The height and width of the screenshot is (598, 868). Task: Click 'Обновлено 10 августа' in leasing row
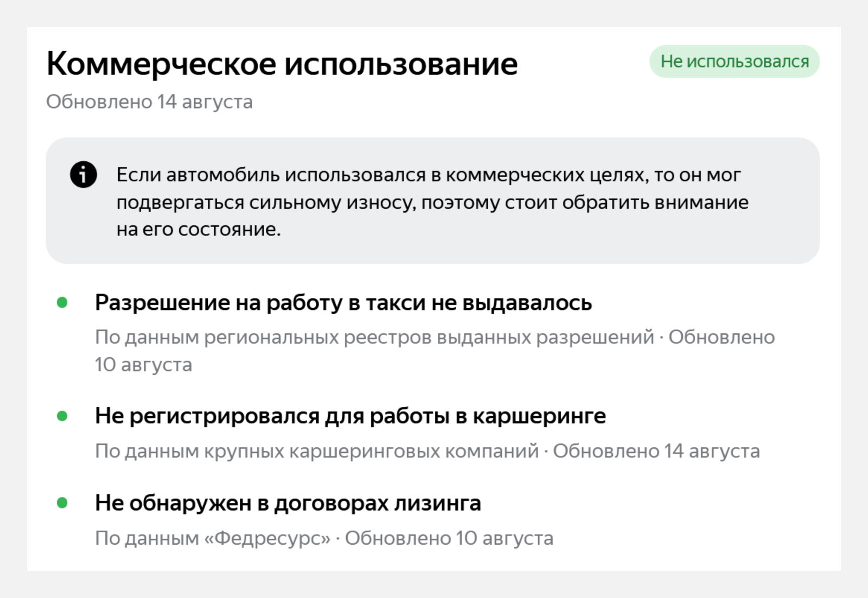[449, 538]
